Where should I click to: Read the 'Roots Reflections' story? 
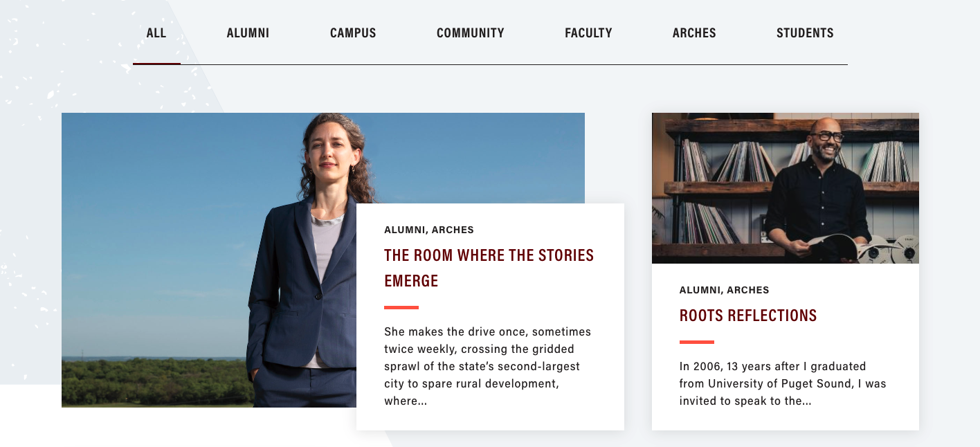click(747, 315)
